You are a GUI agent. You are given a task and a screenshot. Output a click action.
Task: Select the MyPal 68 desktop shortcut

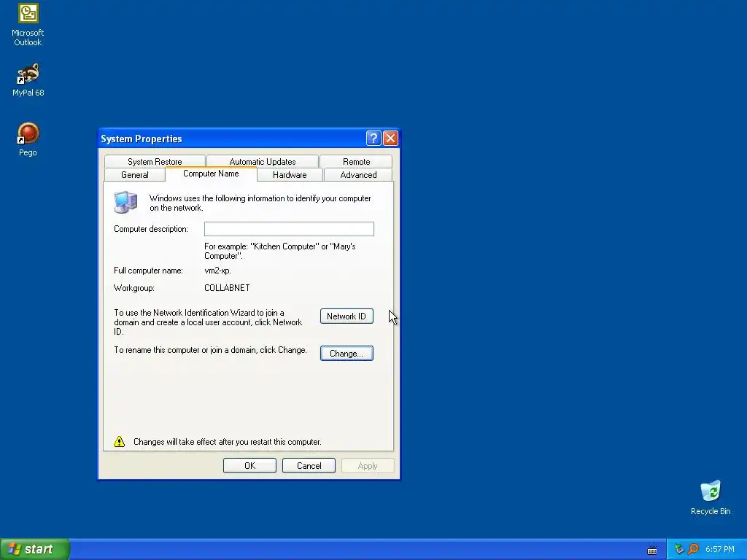pos(28,79)
